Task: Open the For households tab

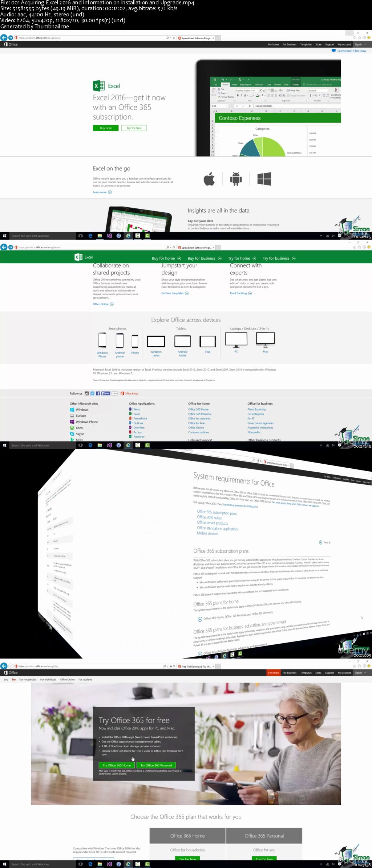Action: pyautogui.click(x=28, y=679)
